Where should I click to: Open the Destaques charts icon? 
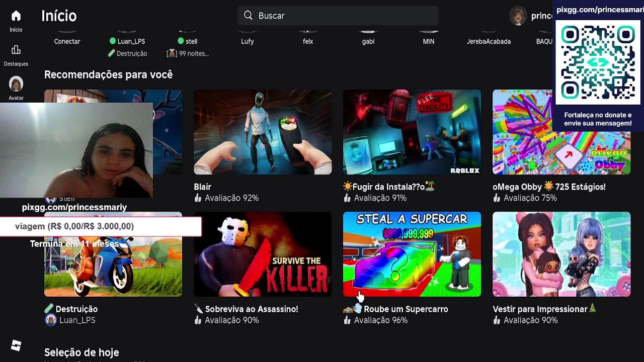pos(16,50)
